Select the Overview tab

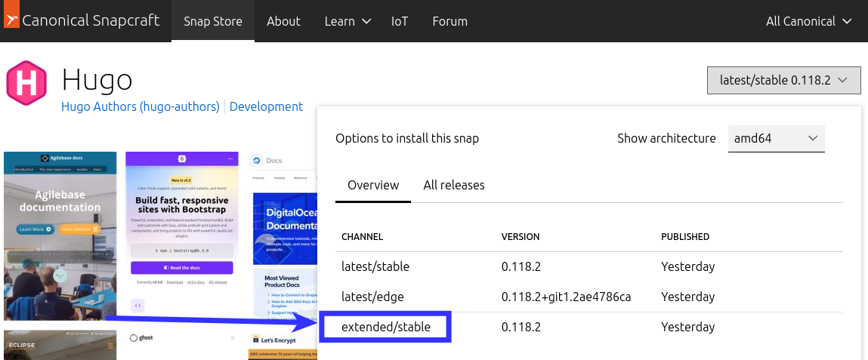click(x=373, y=185)
